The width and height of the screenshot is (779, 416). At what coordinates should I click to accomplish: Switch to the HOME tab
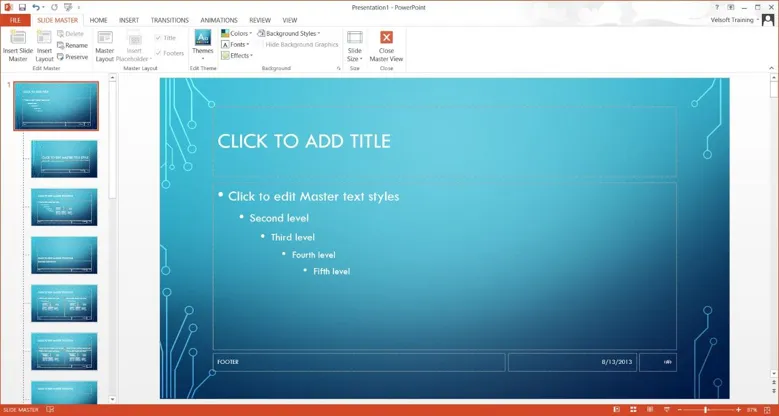click(x=98, y=20)
